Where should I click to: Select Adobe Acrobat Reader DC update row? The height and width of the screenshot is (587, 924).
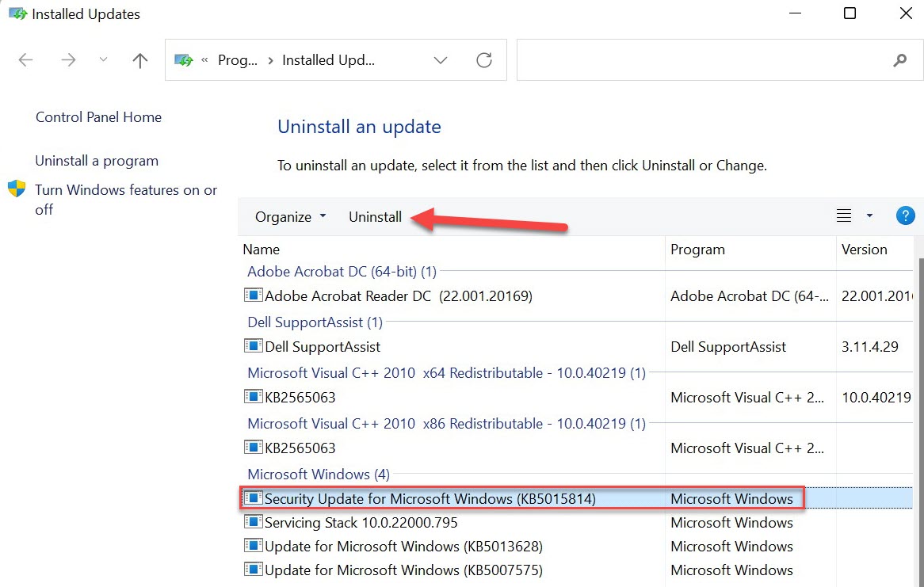(578, 295)
